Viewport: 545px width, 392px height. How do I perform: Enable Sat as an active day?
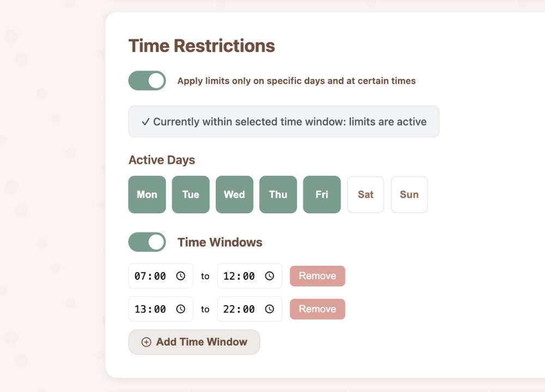click(366, 194)
